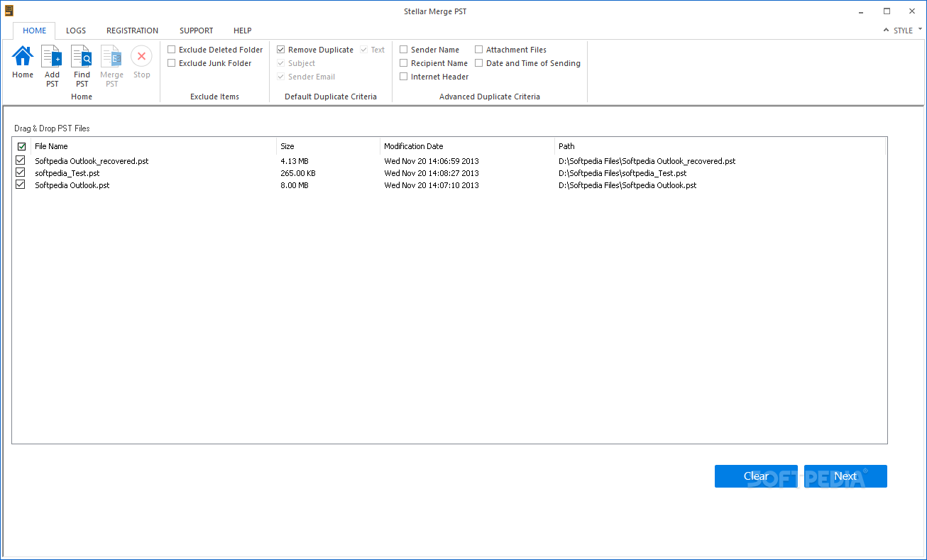Viewport: 927px width, 560px height.
Task: Open the STYLE dropdown menu
Action: pos(908,31)
